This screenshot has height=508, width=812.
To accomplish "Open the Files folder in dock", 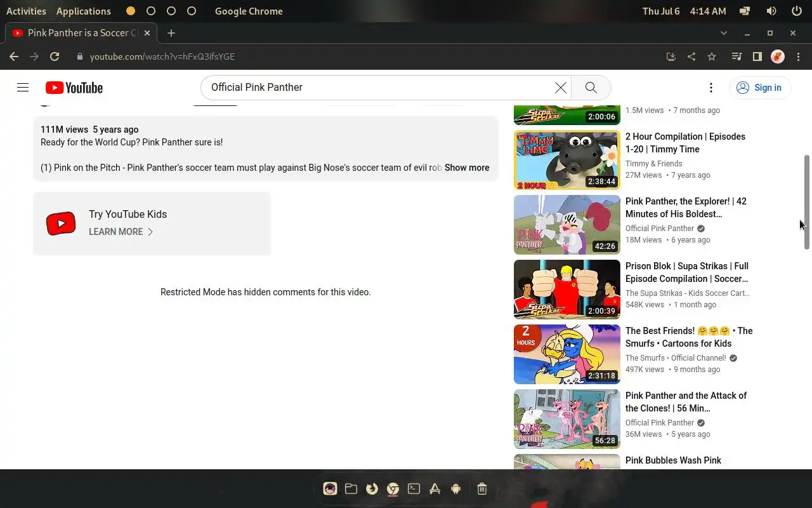I will (x=351, y=488).
